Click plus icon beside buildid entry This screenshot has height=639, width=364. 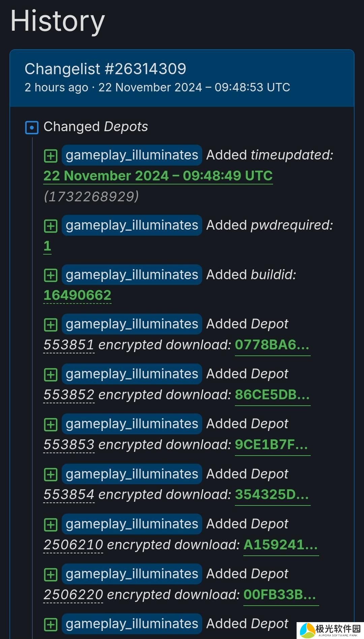click(x=51, y=275)
